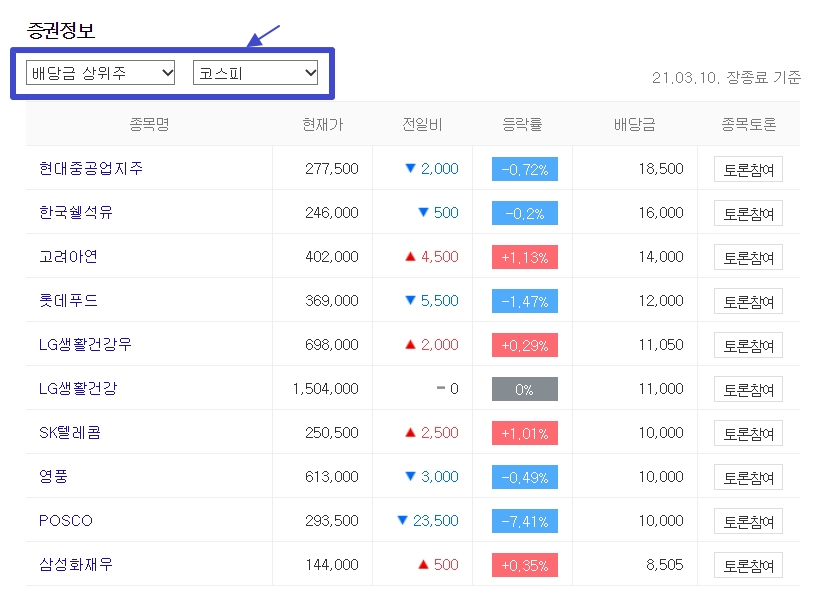
Task: Click the current price 402,000
Action: click(332, 257)
